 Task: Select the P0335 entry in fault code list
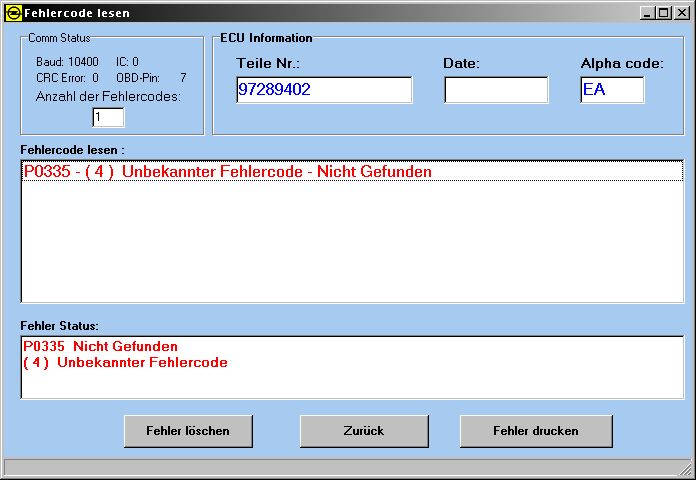[227, 172]
